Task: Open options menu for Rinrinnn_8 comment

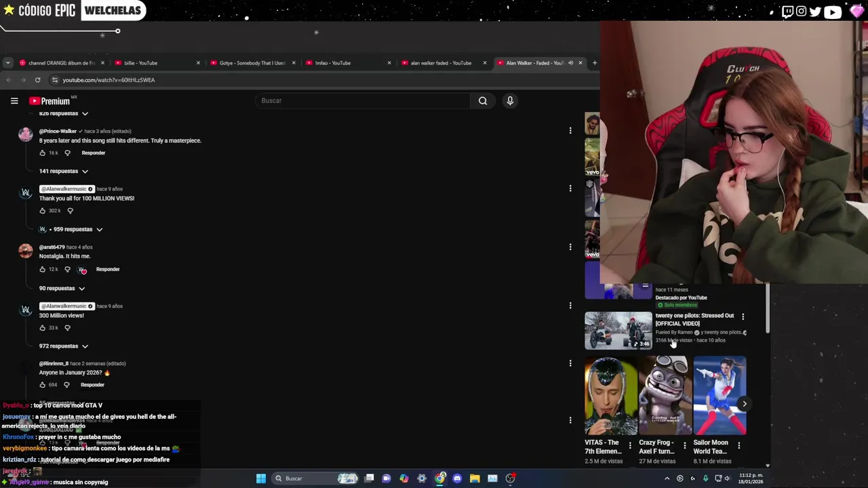Action: (570, 363)
